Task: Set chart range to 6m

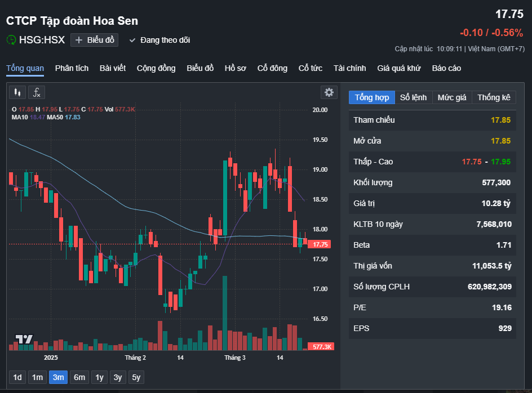Action: tap(79, 377)
